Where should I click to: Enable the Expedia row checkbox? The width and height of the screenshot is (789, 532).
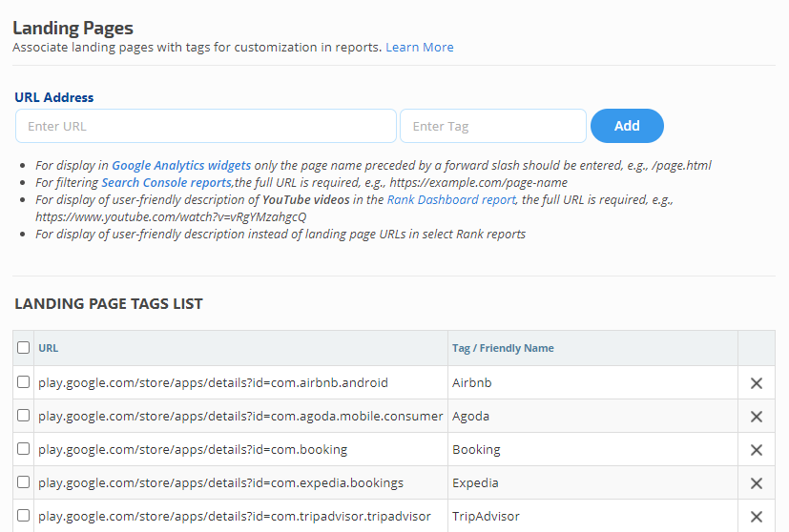(x=24, y=482)
